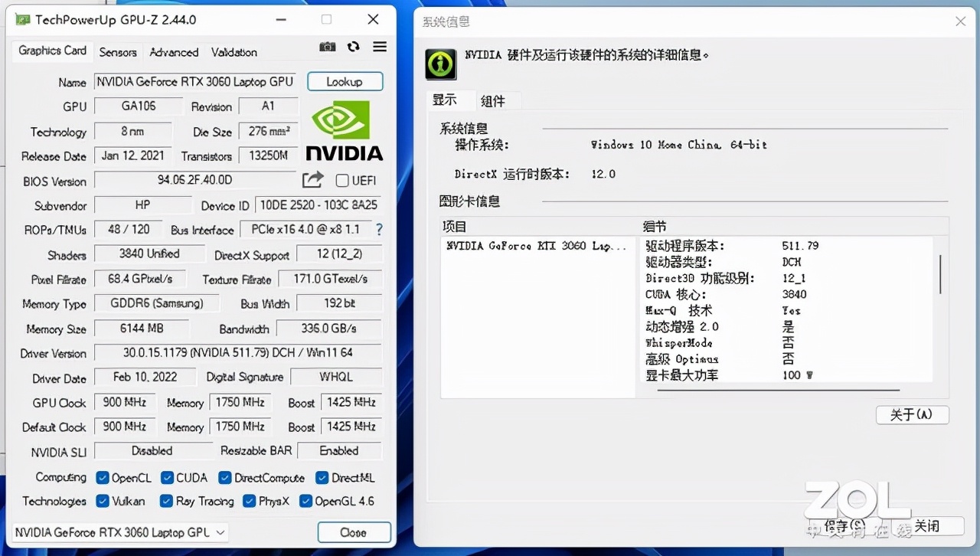Uncheck the Vulkan checkbox
980x556 pixels.
click(x=103, y=502)
